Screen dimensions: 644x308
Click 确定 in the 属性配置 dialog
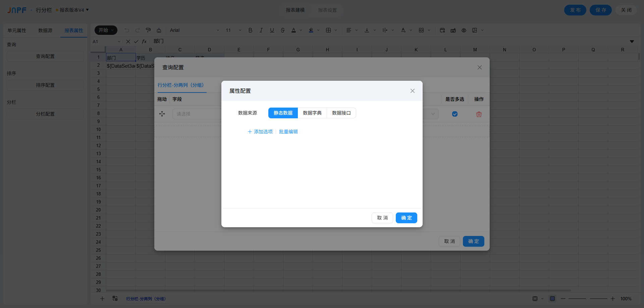406,218
